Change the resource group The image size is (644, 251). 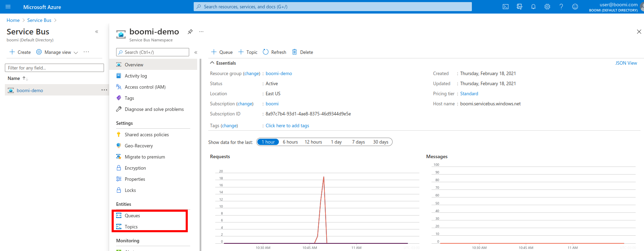pos(251,73)
